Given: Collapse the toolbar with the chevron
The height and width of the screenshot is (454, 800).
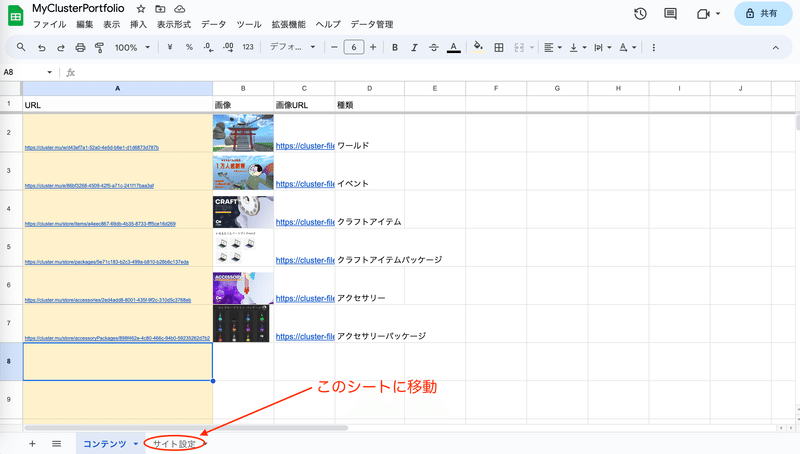Looking at the screenshot, I should 776,47.
